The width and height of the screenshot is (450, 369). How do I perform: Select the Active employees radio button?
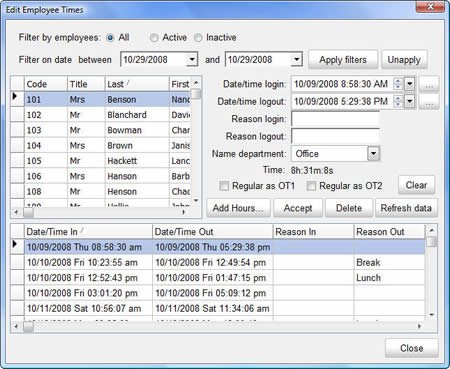(154, 38)
